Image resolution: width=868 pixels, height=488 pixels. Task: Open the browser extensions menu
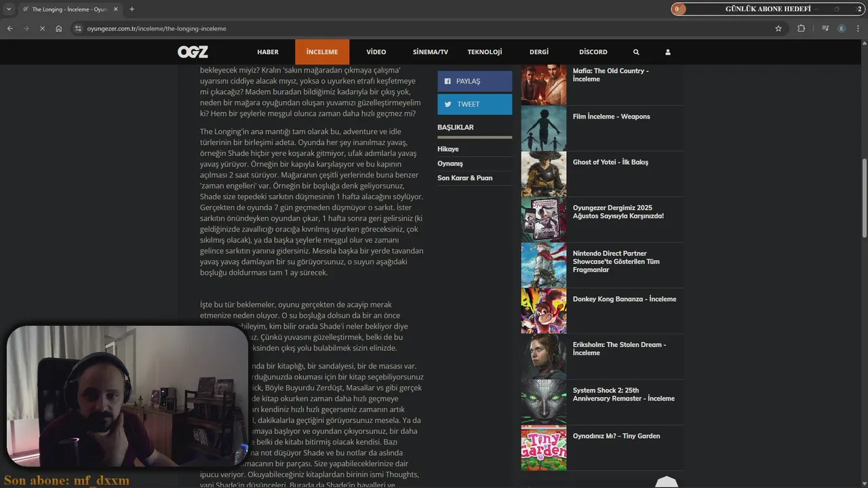tap(801, 28)
